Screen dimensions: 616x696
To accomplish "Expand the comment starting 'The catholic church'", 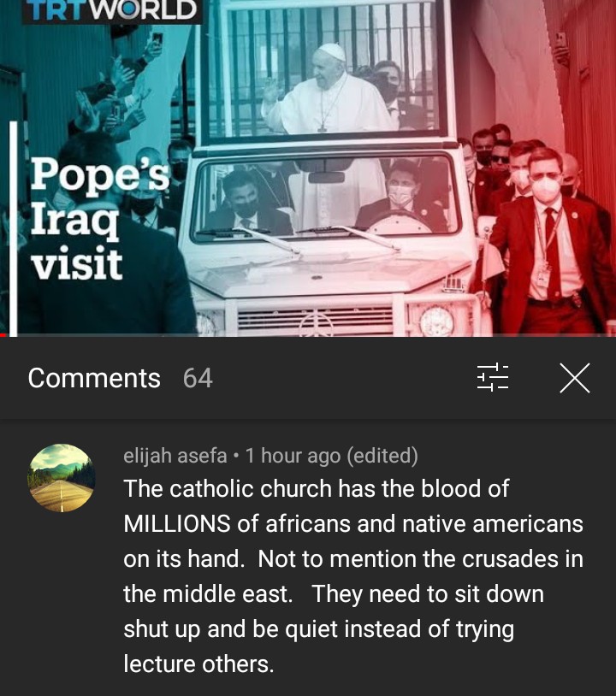I will tap(353, 576).
